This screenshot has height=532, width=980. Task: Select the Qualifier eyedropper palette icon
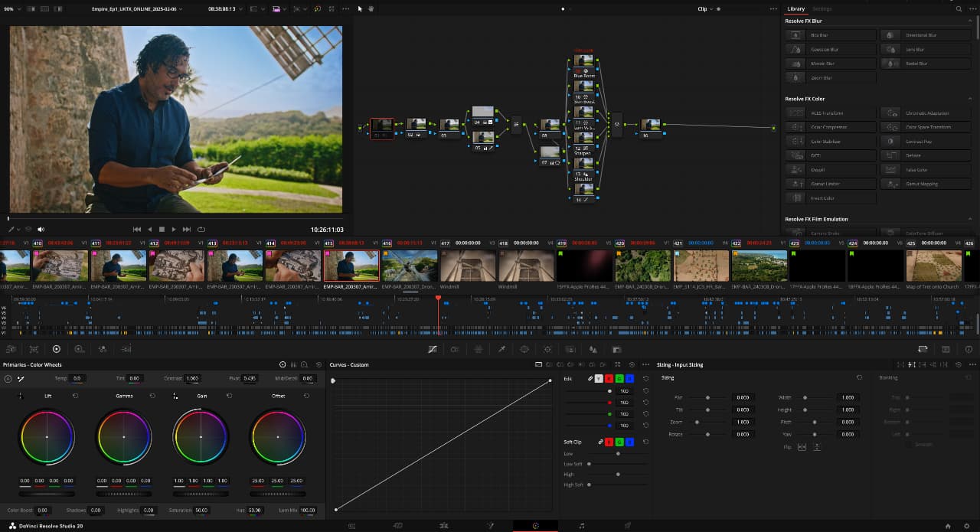(x=501, y=349)
